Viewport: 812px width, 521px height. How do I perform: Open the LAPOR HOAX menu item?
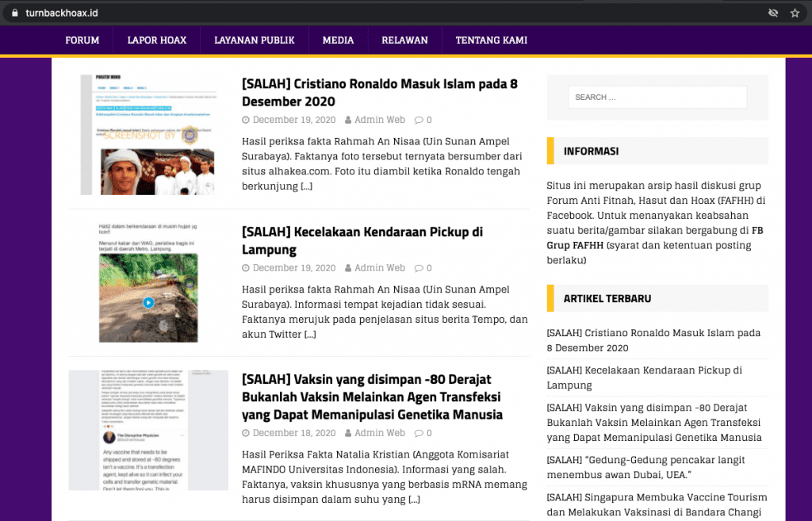[157, 40]
